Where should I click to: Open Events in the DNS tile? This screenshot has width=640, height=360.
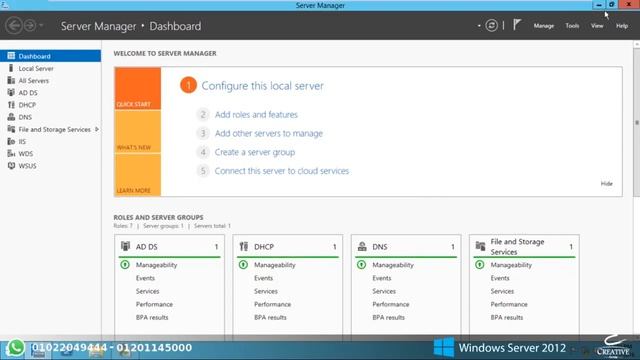(x=382, y=278)
